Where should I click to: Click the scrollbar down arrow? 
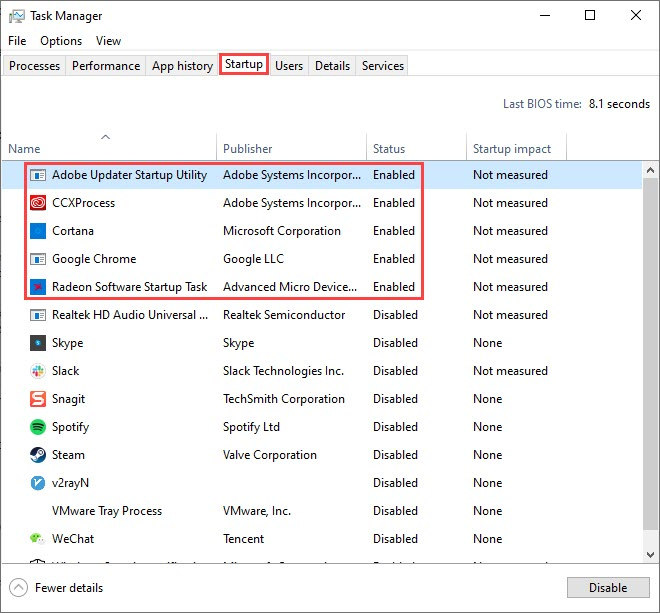coord(650,555)
